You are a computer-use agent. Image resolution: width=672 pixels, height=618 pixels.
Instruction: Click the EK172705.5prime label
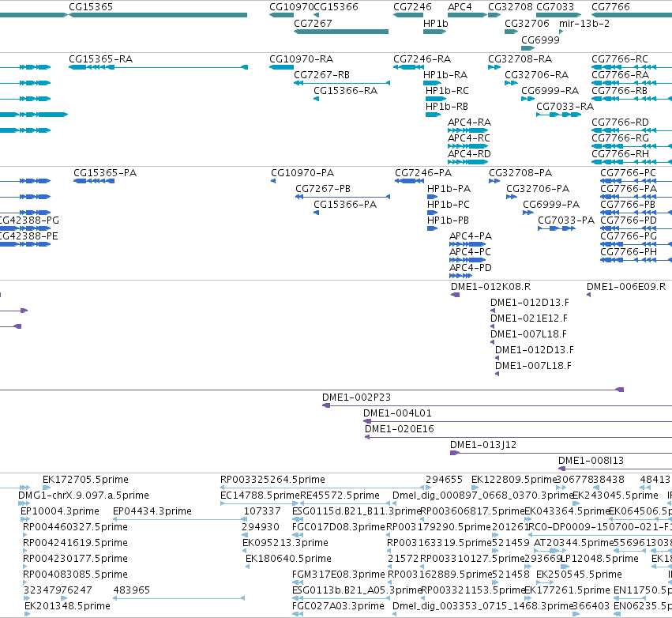85,480
